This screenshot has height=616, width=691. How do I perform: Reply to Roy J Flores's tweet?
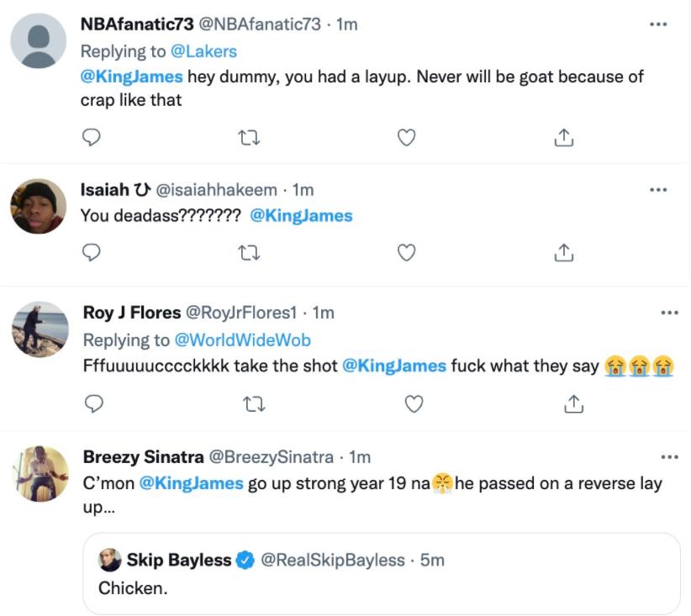coord(95,404)
